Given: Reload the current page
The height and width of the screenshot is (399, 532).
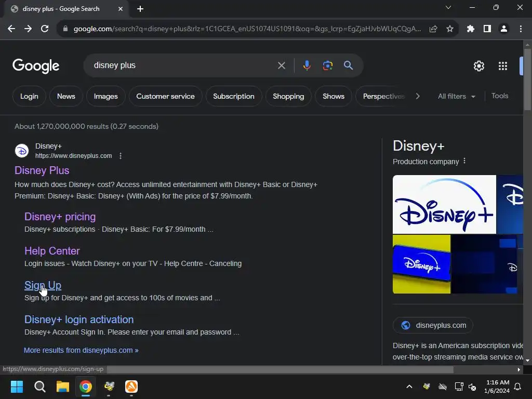Looking at the screenshot, I should (x=45, y=29).
